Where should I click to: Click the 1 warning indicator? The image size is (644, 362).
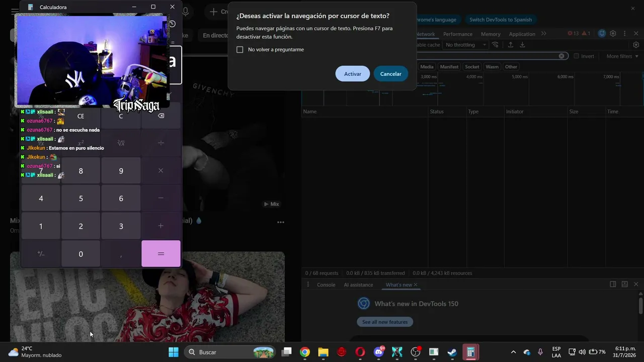pyautogui.click(x=586, y=34)
